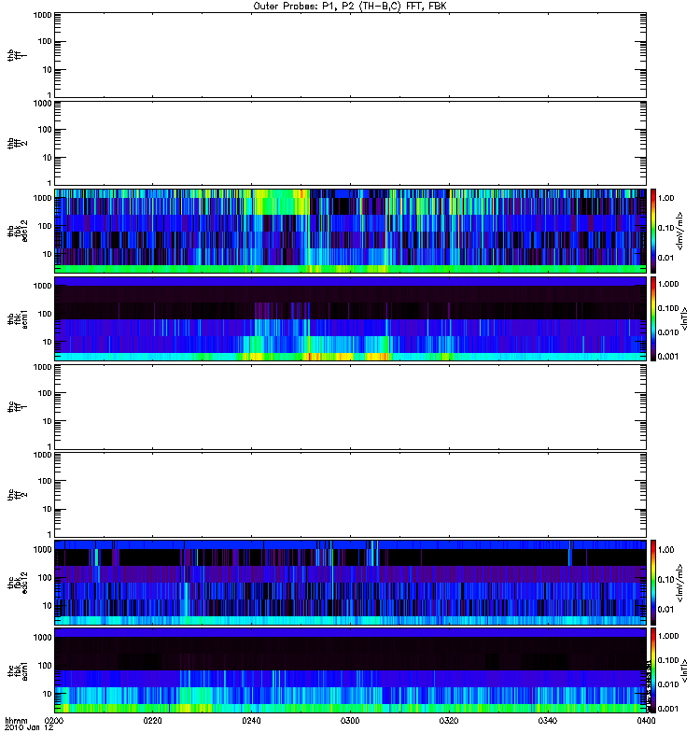Click the "hhmm" axis units label

point(16,720)
